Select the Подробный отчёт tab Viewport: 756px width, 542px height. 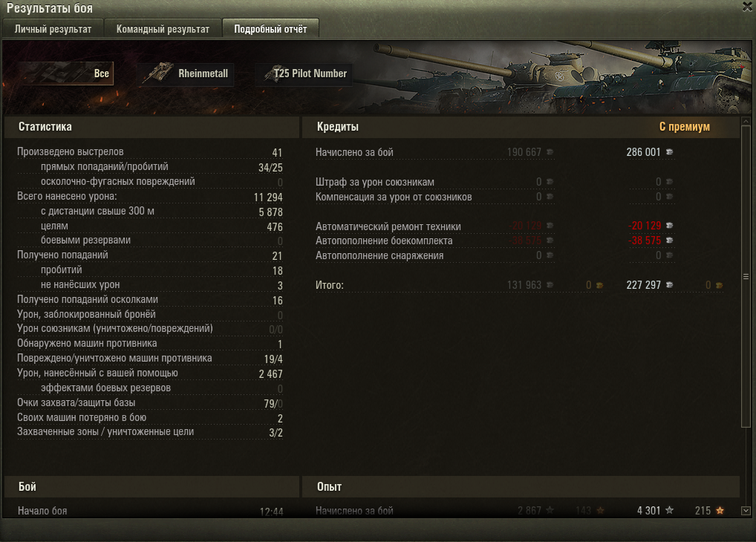coord(270,29)
